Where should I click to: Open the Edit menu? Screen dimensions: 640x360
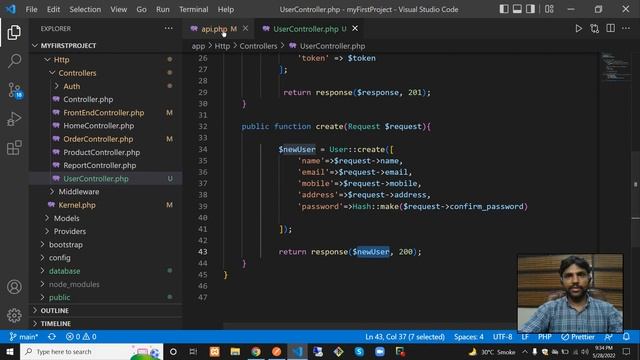click(53, 9)
